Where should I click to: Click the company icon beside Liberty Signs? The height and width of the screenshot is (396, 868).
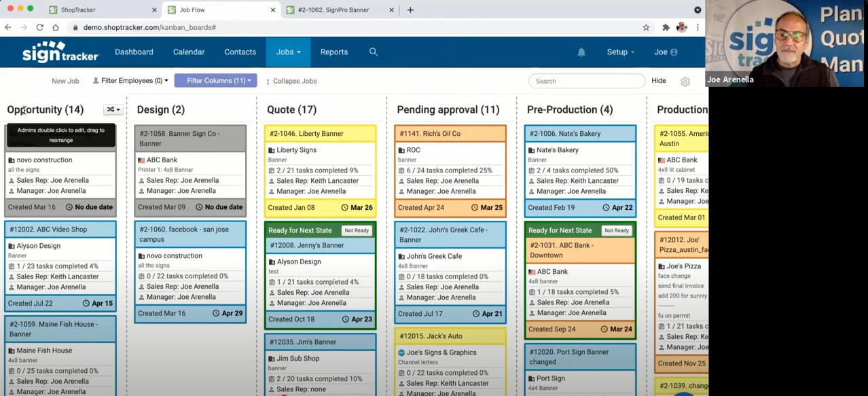(272, 150)
